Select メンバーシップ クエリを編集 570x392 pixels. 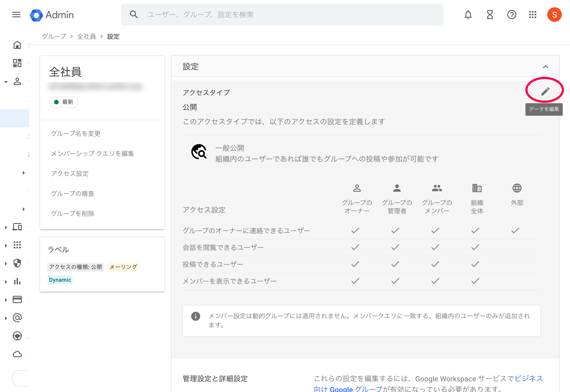pyautogui.click(x=92, y=153)
